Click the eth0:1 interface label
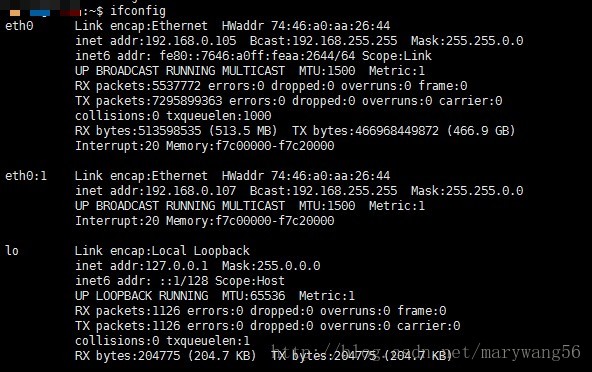 pyautogui.click(x=26, y=176)
